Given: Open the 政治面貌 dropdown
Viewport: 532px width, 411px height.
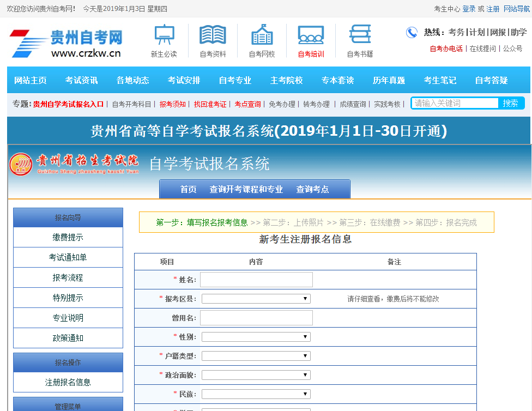Looking at the screenshot, I should pyautogui.click(x=256, y=375).
